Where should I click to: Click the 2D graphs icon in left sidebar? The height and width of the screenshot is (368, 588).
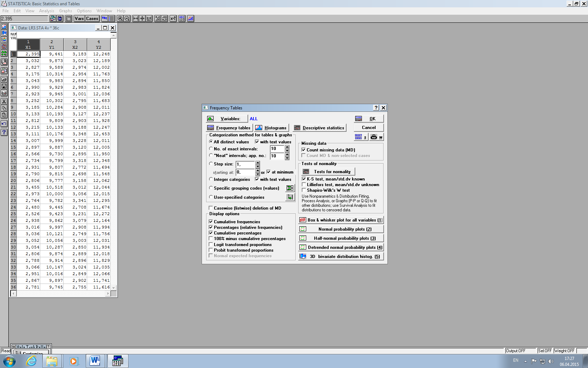click(x=4, y=27)
